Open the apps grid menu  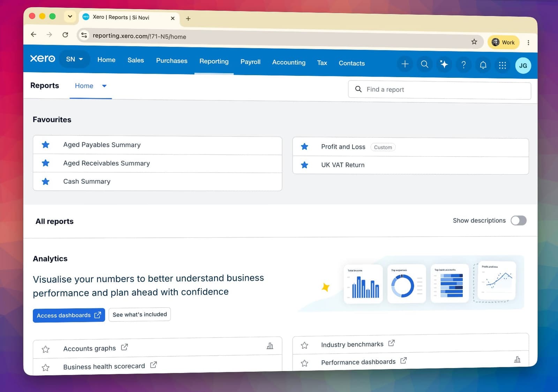(502, 65)
